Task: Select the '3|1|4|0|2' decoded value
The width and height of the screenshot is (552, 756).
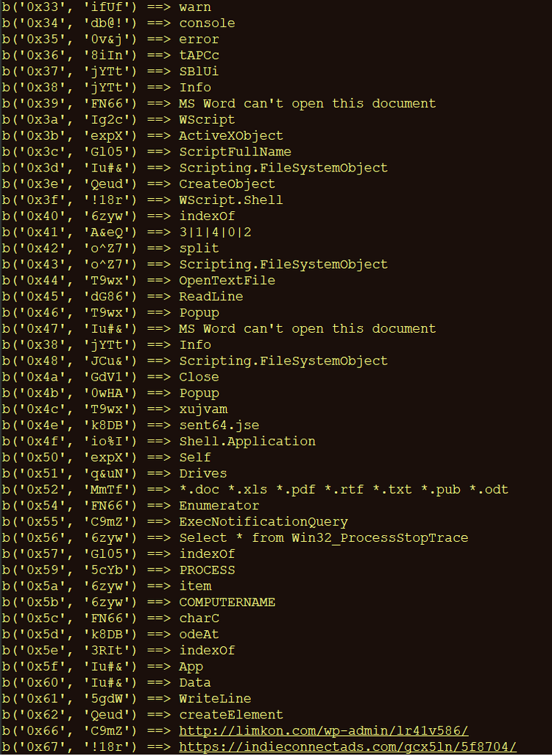Action: [215, 233]
